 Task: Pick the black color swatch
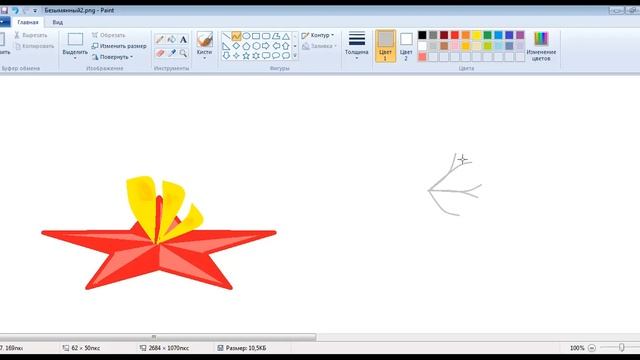coord(422,35)
